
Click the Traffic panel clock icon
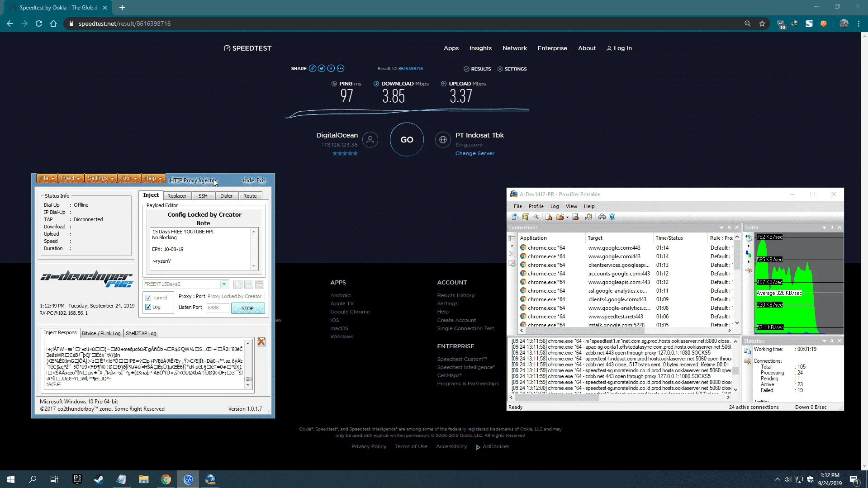[749, 238]
